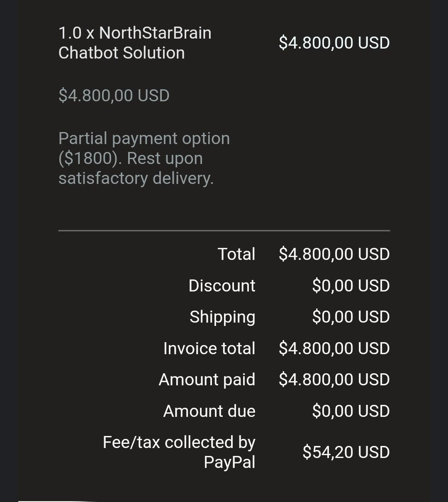Image resolution: width=448 pixels, height=502 pixels.
Task: Click the item line price at top right
Action: [x=334, y=43]
